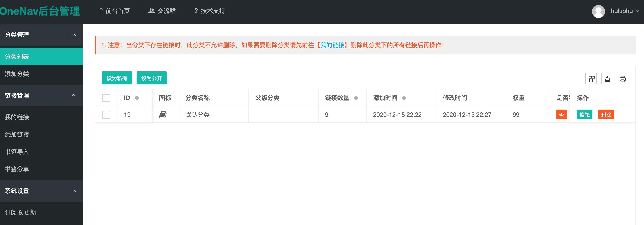Collapse the 分类管理 sidebar section
The width and height of the screenshot is (644, 225).
tap(73, 35)
